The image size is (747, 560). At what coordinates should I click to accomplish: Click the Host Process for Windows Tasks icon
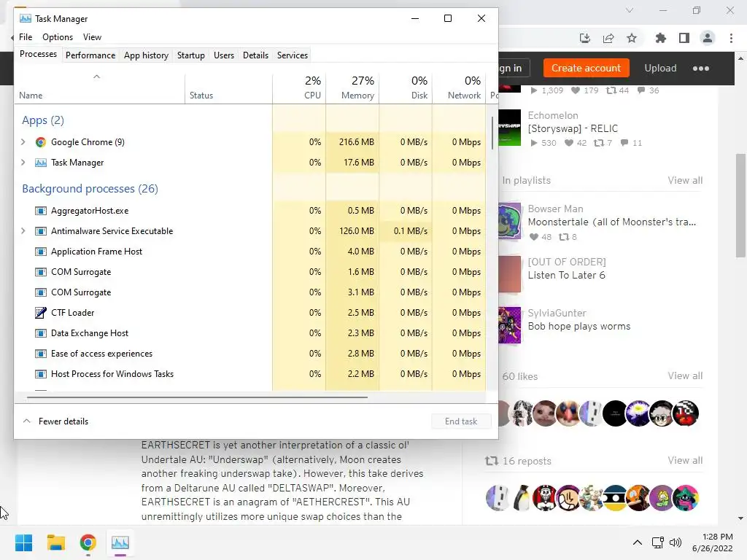click(x=41, y=374)
